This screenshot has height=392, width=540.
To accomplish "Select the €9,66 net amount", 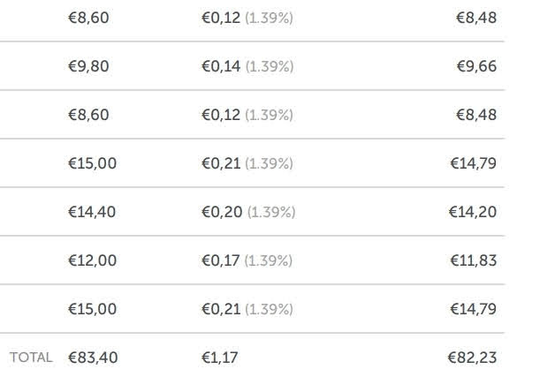I will (476, 66).
